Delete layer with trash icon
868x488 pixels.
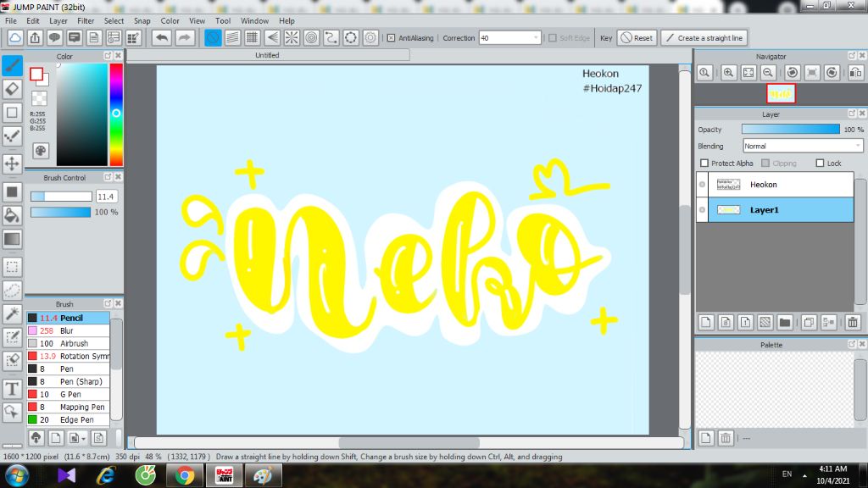point(853,322)
